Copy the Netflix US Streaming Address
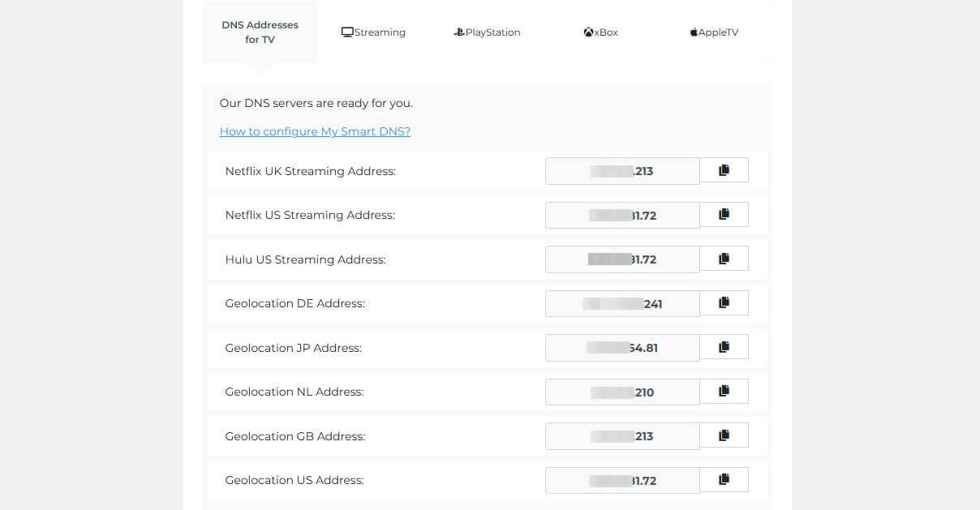Viewport: 980px width, 510px height. point(724,213)
